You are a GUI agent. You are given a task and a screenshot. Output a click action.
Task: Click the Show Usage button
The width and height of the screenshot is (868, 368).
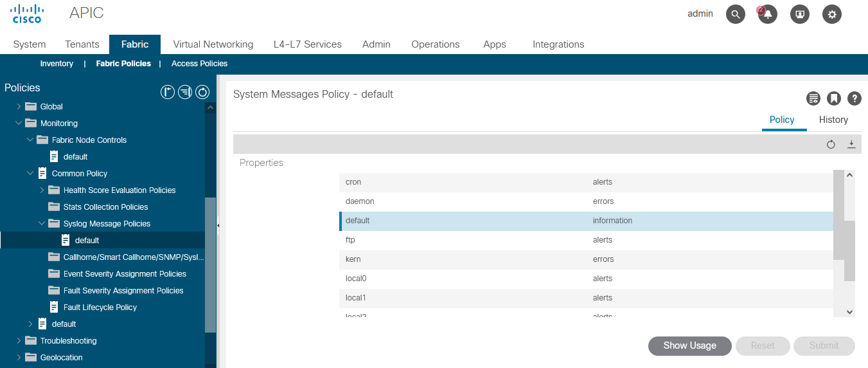(689, 345)
